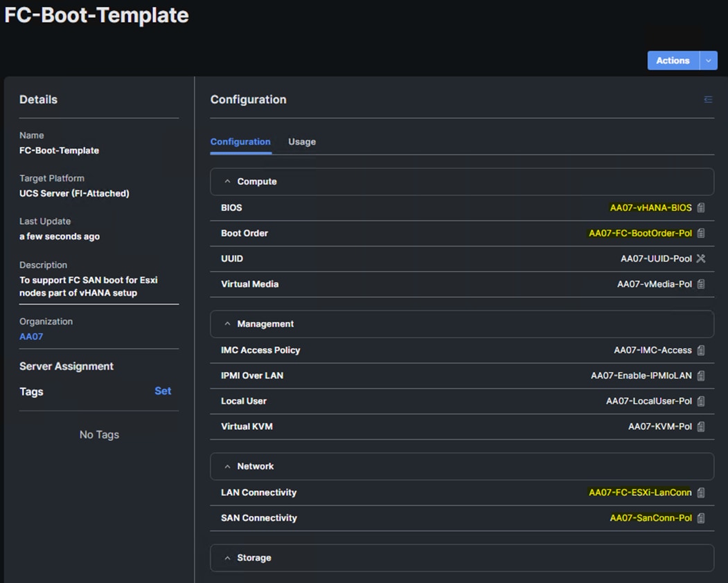Image resolution: width=728 pixels, height=583 pixels.
Task: Click the IPMI Over LAN row label
Action: click(252, 375)
